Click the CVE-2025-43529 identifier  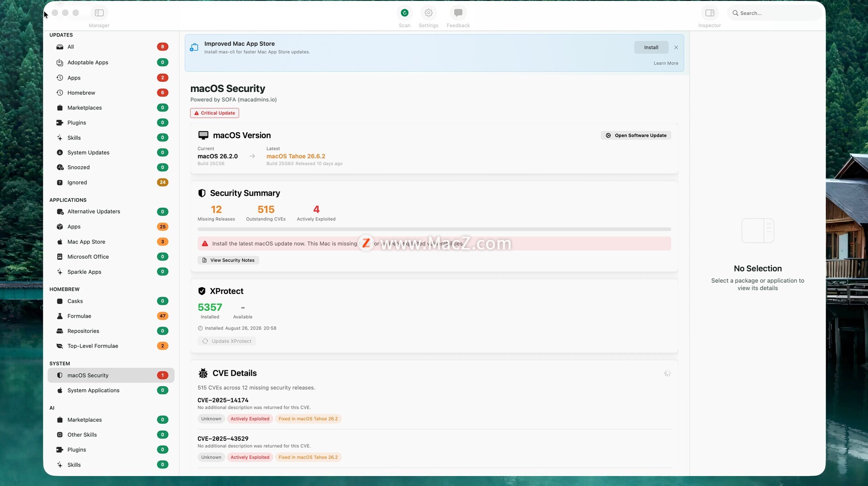coord(223,439)
